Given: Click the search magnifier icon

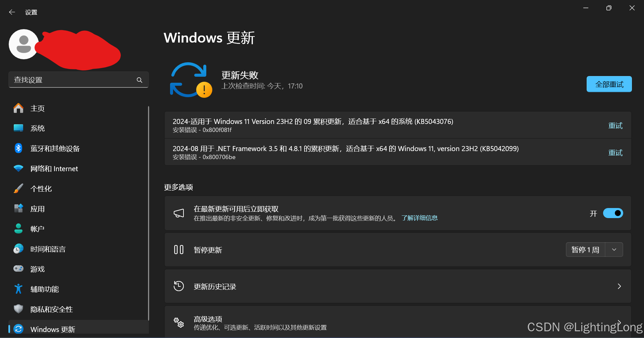Looking at the screenshot, I should coord(140,80).
